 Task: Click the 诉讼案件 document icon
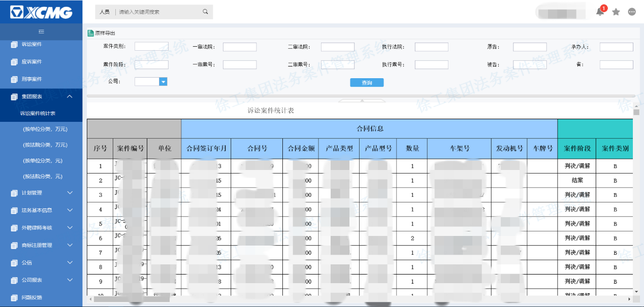[x=14, y=45]
